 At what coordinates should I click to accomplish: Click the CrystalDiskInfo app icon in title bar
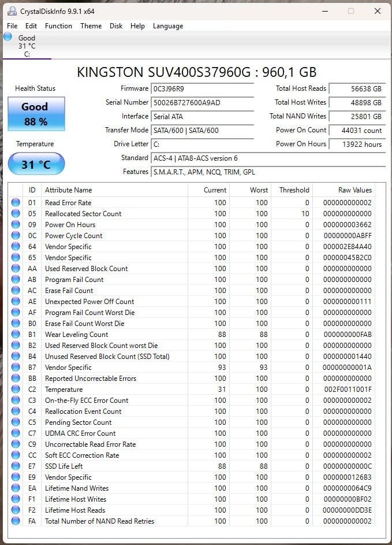coord(12,11)
